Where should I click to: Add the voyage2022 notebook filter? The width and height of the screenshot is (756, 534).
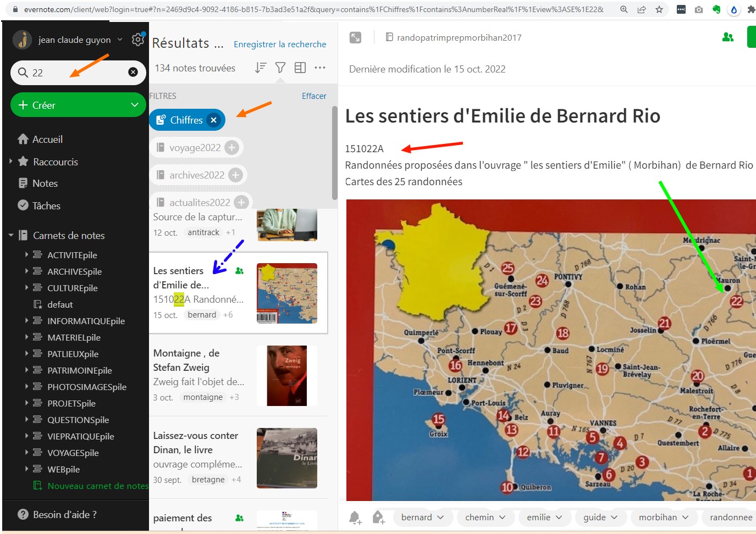pyautogui.click(x=232, y=147)
